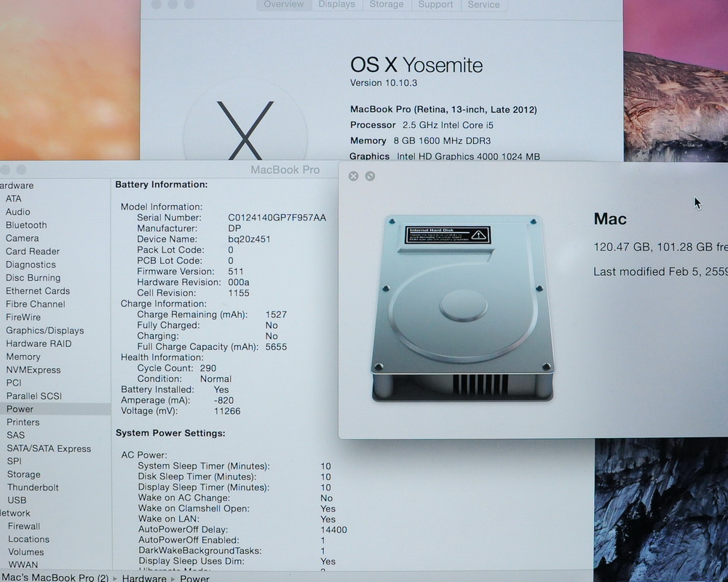Viewport: 728px width, 582px height.
Task: Open the Displays tab in About This Mac
Action: pyautogui.click(x=336, y=4)
